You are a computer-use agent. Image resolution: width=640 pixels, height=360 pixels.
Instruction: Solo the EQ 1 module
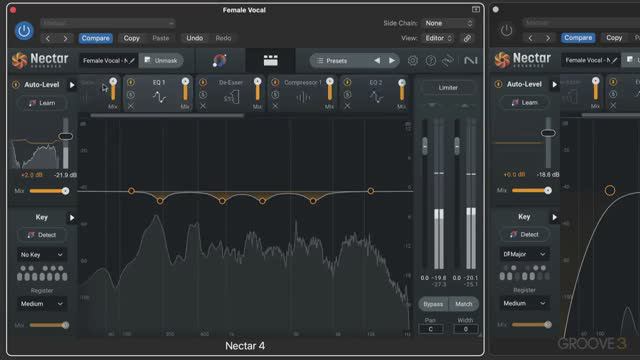131,95
